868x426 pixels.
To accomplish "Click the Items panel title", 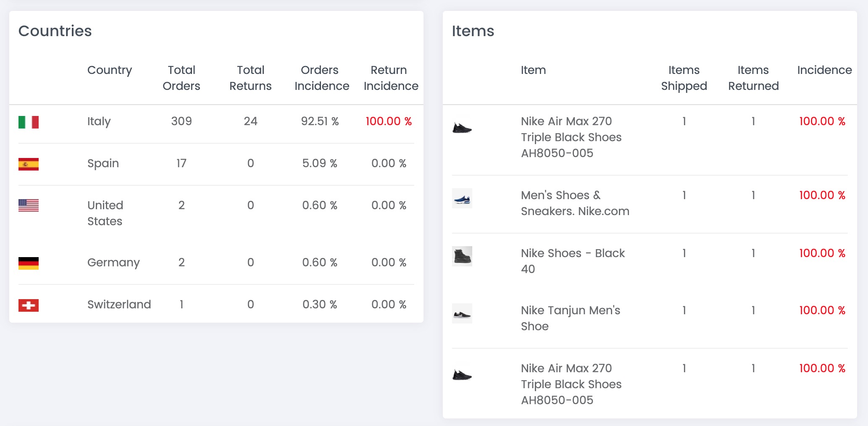I will (473, 31).
